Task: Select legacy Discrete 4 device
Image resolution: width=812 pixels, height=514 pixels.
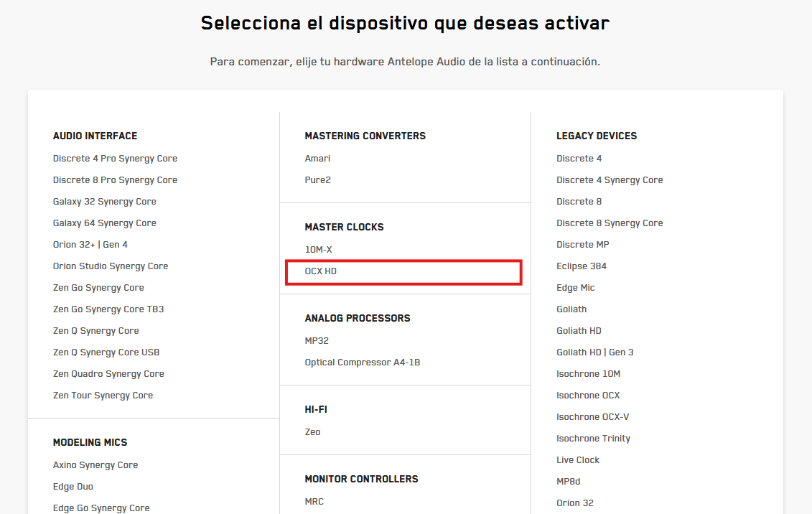Action: 579,159
